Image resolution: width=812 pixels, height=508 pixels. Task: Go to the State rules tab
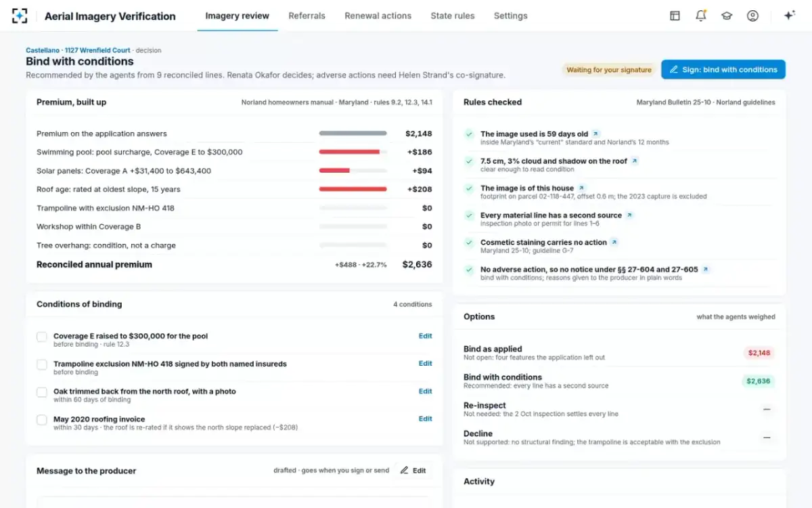(453, 16)
